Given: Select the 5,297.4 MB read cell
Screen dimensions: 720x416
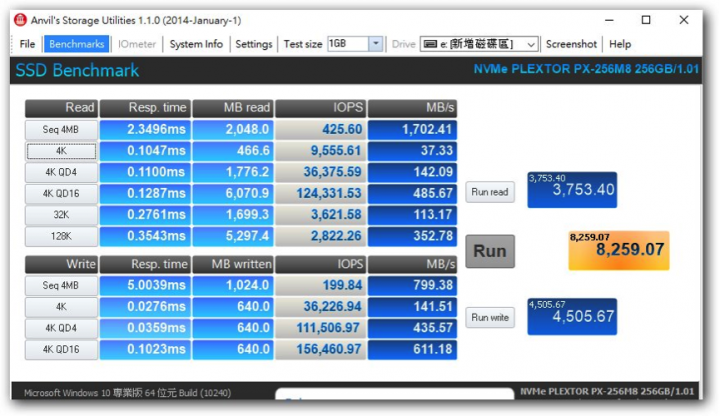Looking at the screenshot, I should pos(233,236).
